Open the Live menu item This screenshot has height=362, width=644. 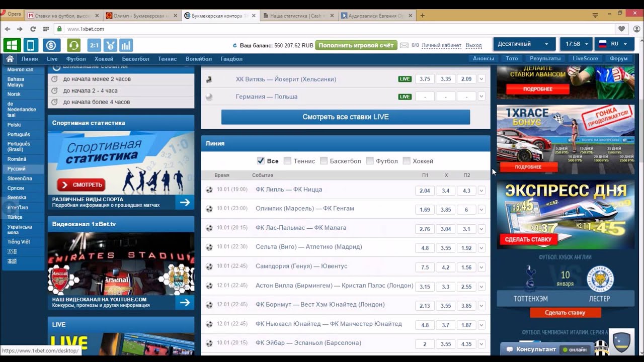tap(52, 59)
